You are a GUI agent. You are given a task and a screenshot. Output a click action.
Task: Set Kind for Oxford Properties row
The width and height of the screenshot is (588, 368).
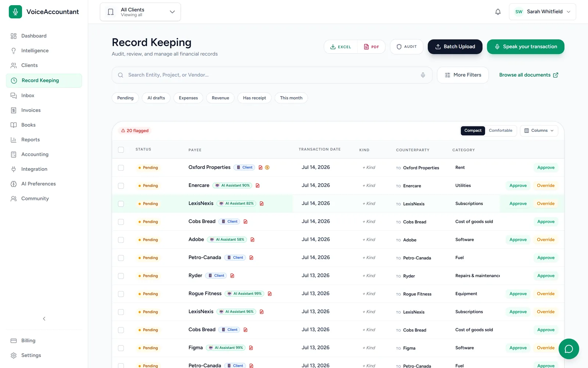point(369,167)
